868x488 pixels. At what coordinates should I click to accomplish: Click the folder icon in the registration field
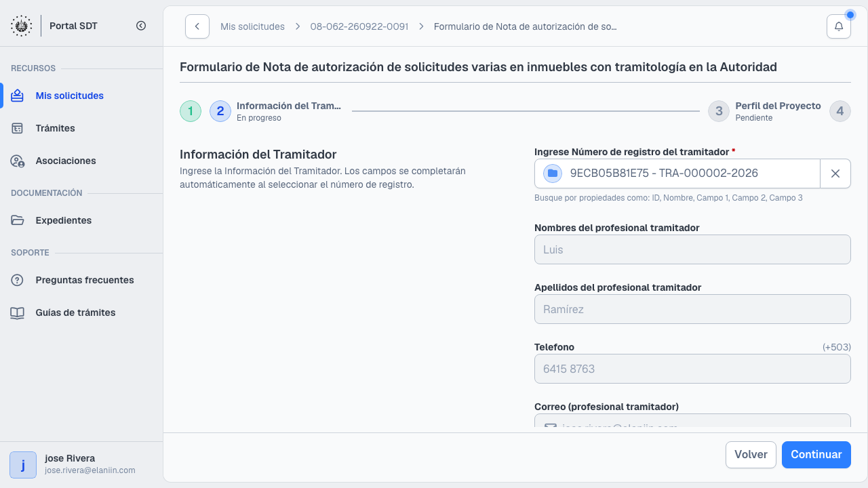click(553, 174)
